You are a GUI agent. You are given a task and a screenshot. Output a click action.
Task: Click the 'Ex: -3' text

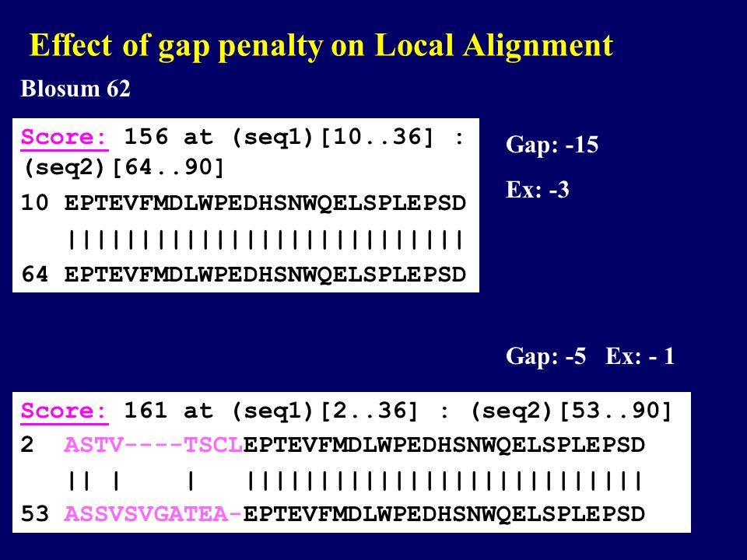point(538,190)
